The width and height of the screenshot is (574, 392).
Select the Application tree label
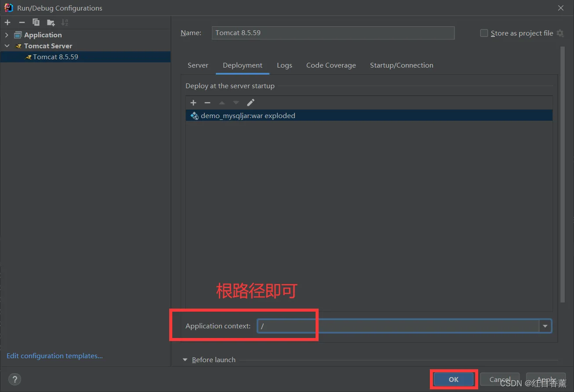pos(43,35)
